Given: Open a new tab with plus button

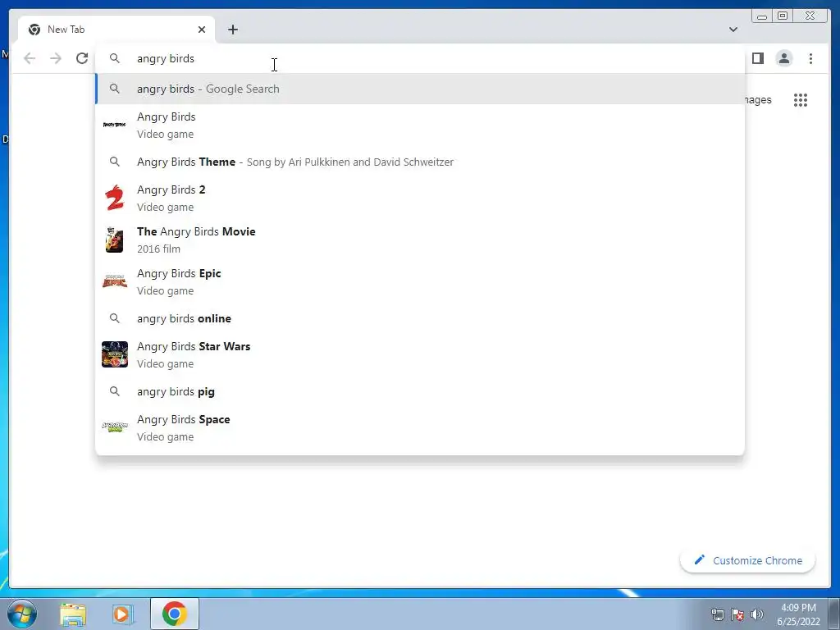Looking at the screenshot, I should pyautogui.click(x=232, y=30).
